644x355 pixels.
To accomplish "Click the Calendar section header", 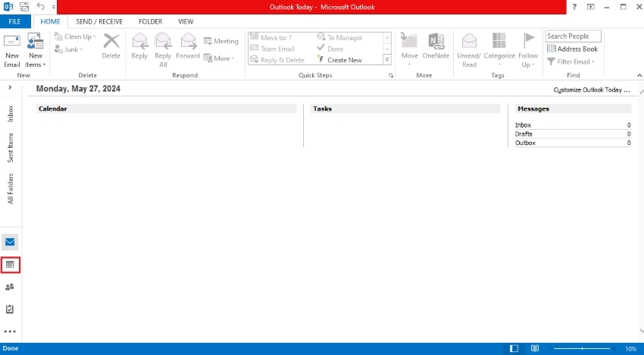I will (x=167, y=108).
